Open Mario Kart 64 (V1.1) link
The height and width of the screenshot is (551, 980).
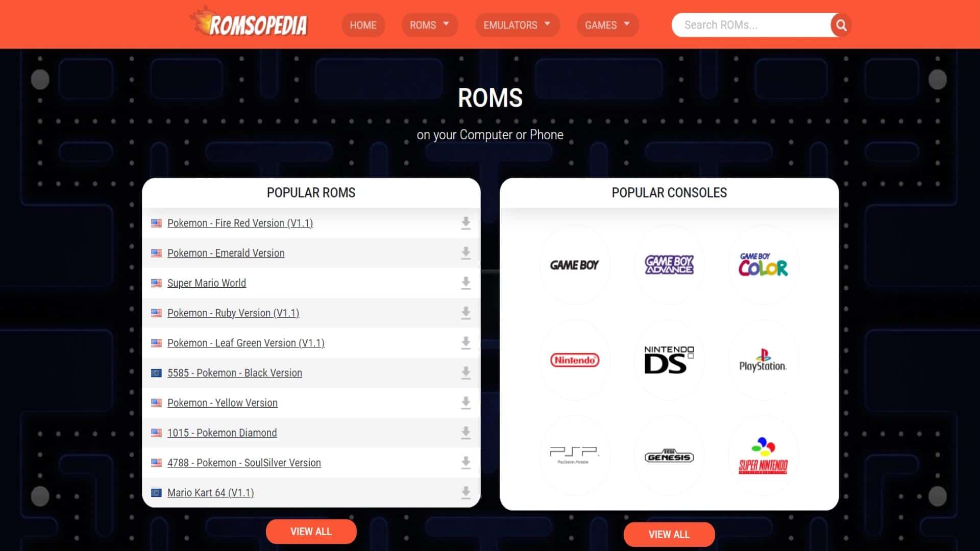point(211,493)
